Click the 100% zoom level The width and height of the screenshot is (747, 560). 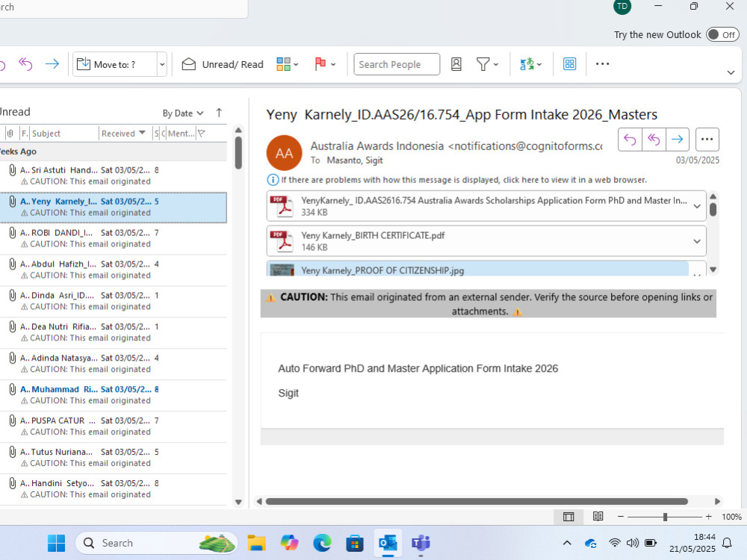point(731,517)
